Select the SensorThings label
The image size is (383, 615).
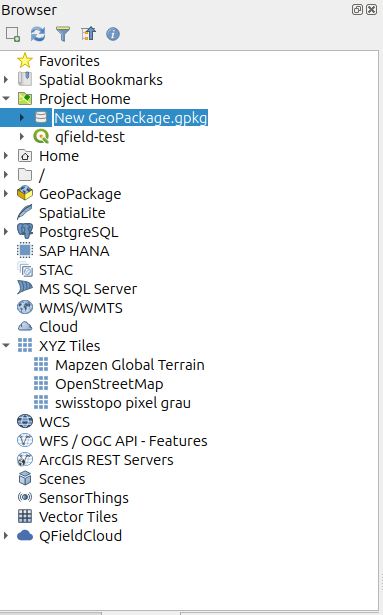point(84,498)
